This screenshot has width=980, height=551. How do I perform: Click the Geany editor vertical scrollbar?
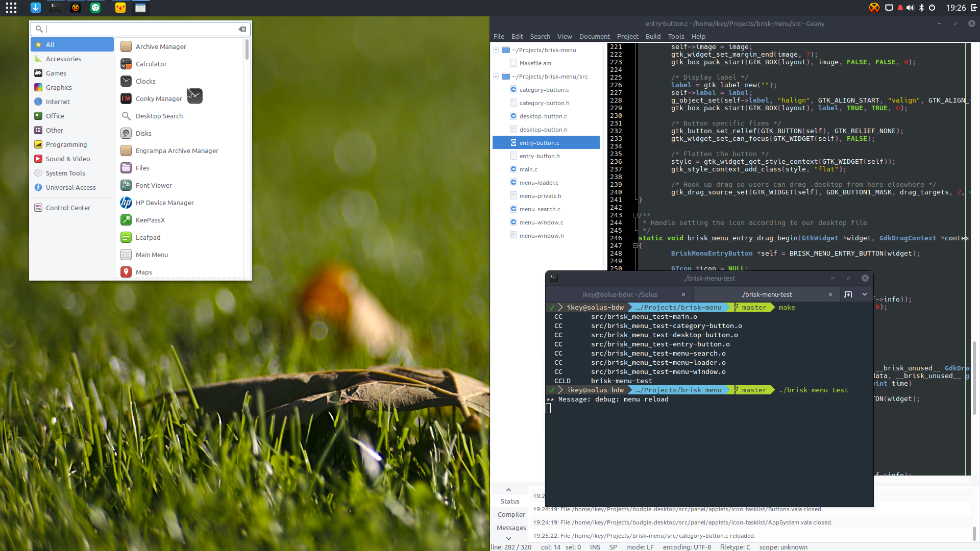pyautogui.click(x=974, y=378)
